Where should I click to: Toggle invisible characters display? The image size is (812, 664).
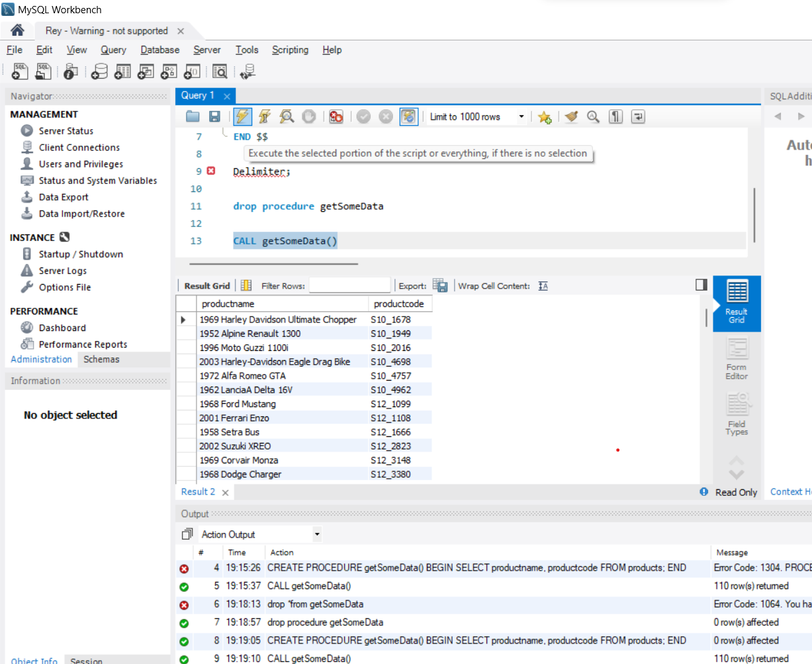pos(616,117)
